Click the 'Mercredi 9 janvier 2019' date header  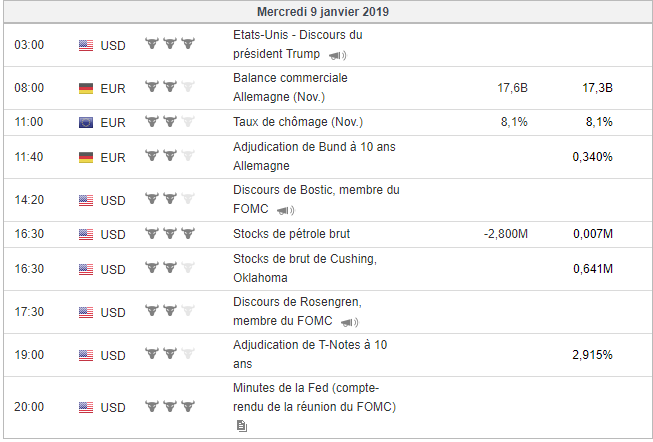[x=323, y=12]
